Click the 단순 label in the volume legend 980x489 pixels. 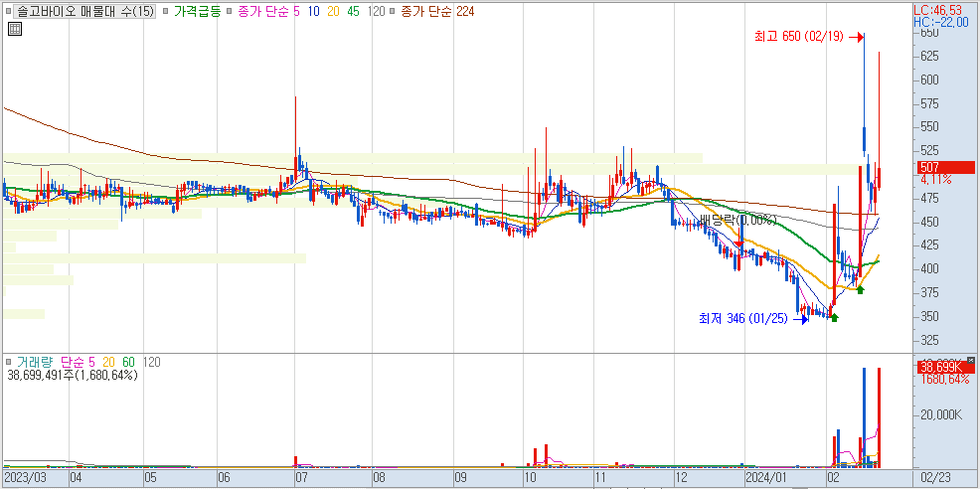(74, 362)
